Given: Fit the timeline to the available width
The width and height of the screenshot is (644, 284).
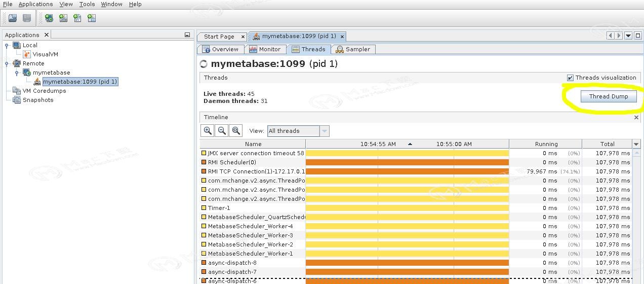Looking at the screenshot, I should (x=236, y=131).
